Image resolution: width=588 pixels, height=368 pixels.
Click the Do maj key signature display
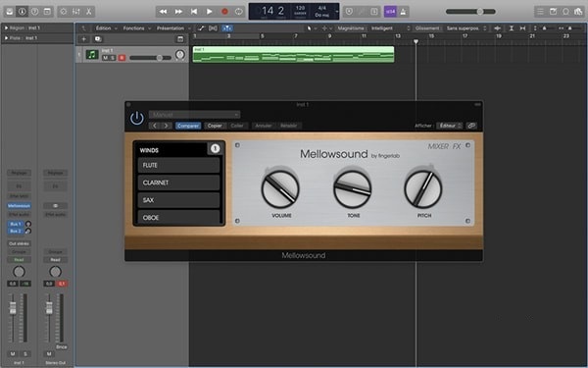[321, 15]
